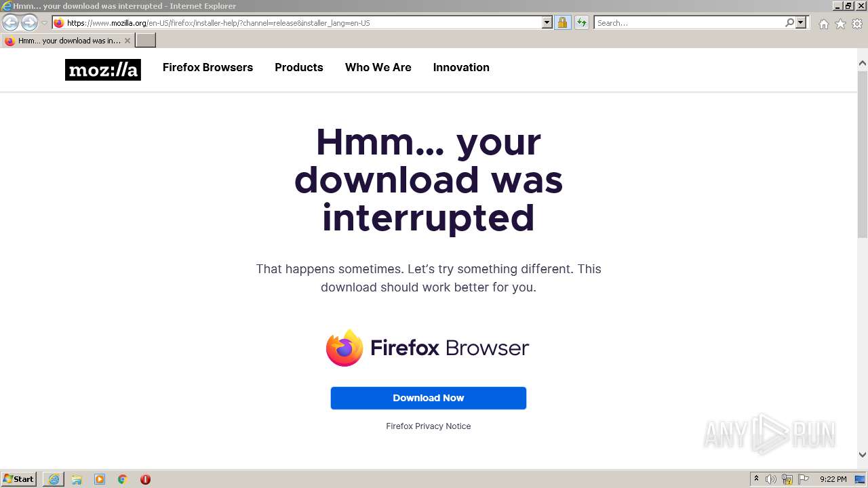Screen dimensions: 868x488
Task: Open the Products menu
Action: click(x=299, y=68)
